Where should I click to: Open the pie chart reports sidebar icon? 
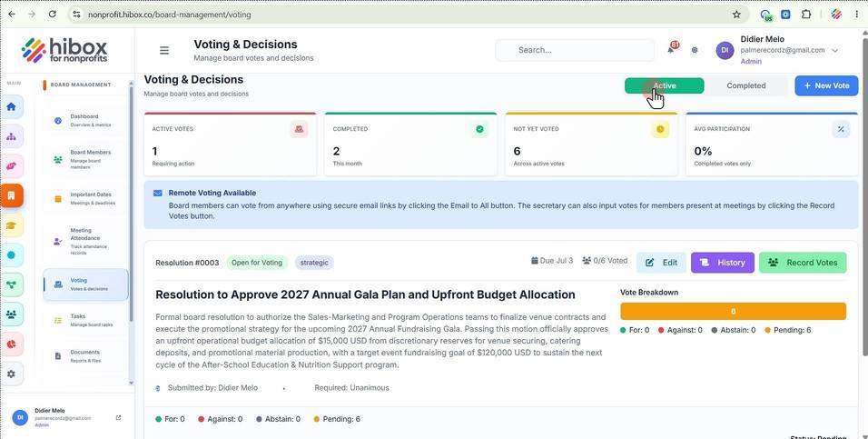pos(12,344)
